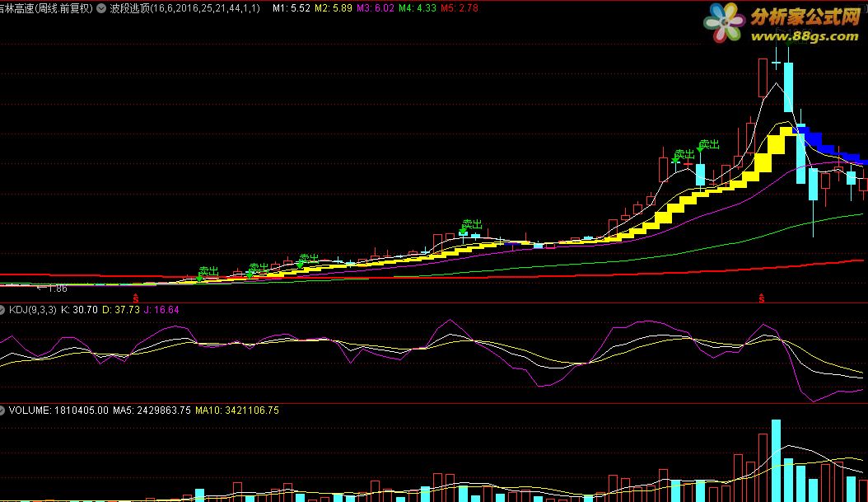This screenshot has height=502, width=868.
Task: Click the magenta J: 16.64 value
Action: [161, 310]
